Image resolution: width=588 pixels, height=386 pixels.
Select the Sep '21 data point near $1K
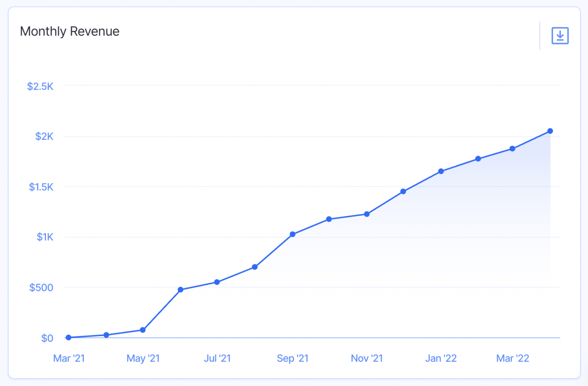coord(293,234)
